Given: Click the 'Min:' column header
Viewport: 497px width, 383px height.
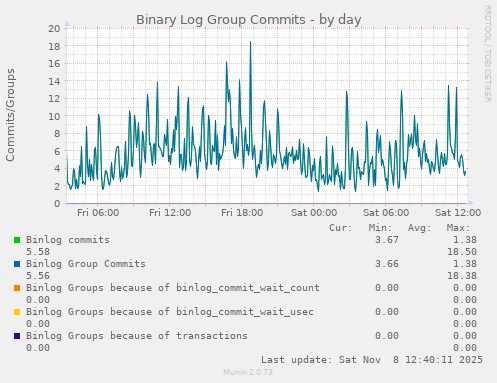Looking at the screenshot, I should pos(380,228).
